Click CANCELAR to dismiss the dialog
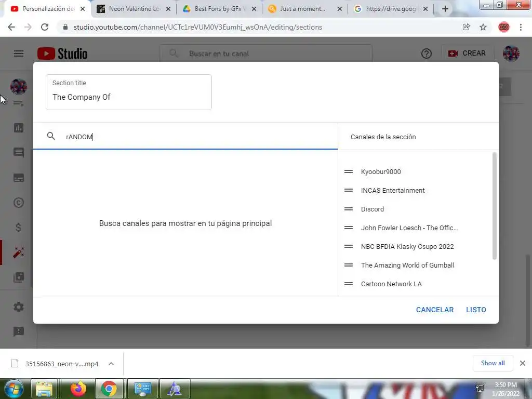 pos(435,310)
